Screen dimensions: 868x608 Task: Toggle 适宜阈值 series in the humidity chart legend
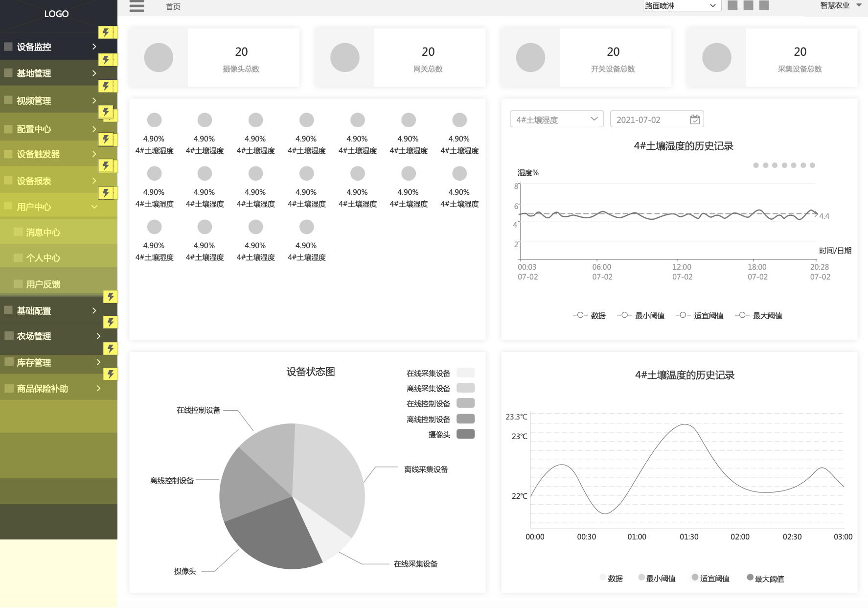pos(700,316)
